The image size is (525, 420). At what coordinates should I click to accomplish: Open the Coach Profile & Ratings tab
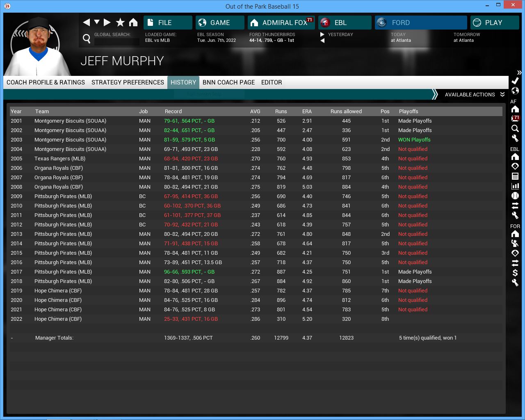46,82
